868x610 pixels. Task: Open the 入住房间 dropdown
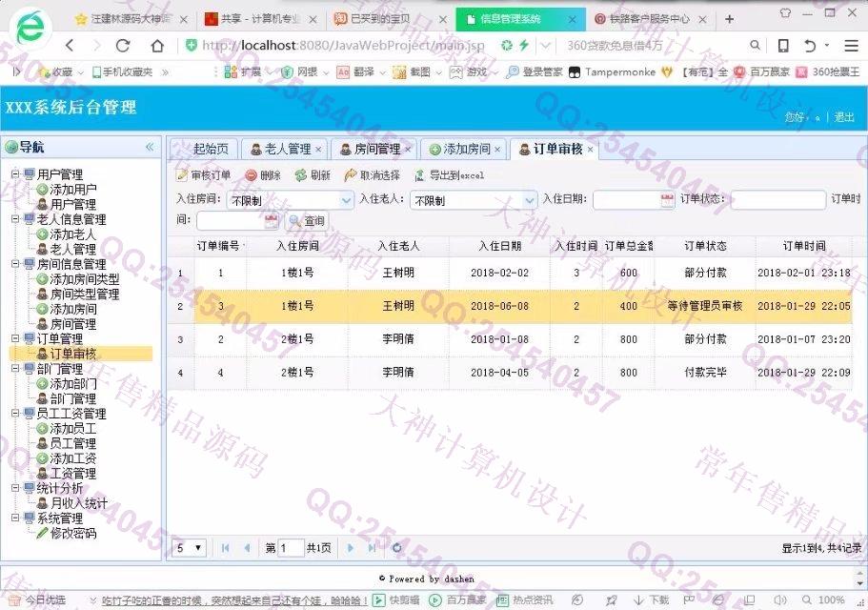pos(347,200)
